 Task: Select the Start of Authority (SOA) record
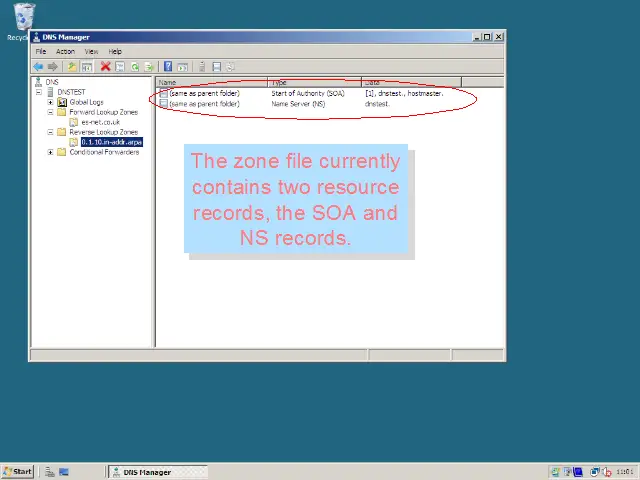(308, 93)
